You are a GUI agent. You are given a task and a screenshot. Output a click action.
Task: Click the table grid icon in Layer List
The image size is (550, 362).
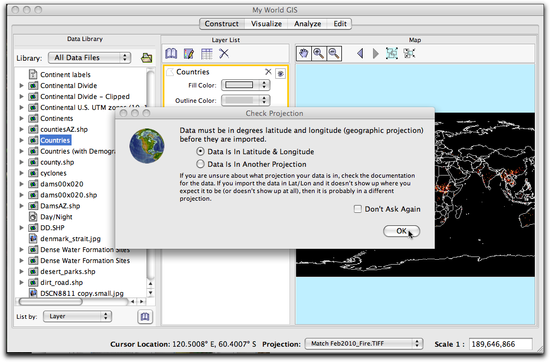point(207,54)
